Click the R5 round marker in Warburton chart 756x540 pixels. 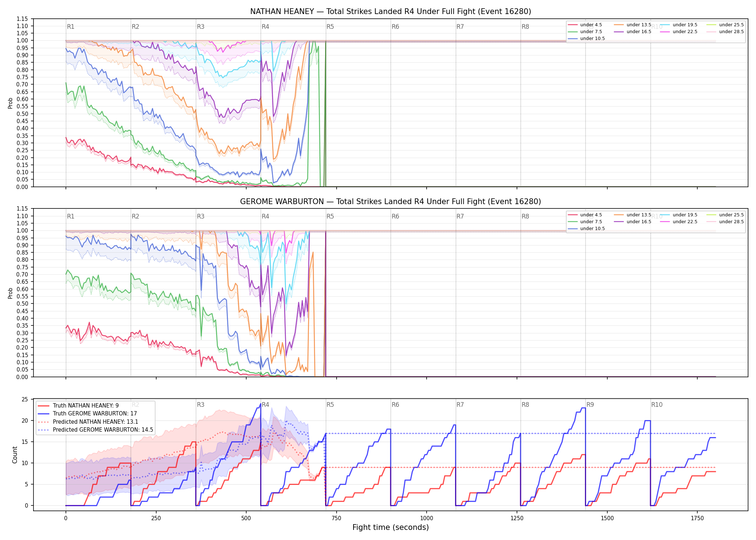(x=330, y=216)
